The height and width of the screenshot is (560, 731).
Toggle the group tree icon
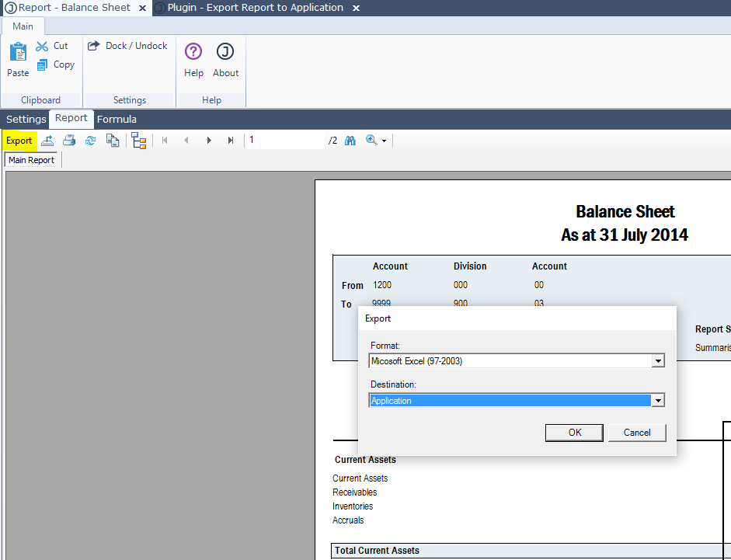(x=139, y=141)
